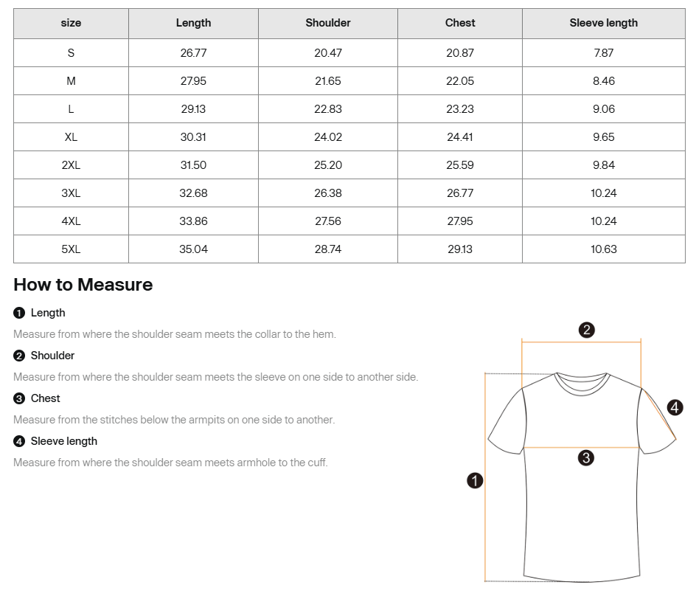
Task: Click the number 3 Chest bullet icon
Action: [x=19, y=398]
